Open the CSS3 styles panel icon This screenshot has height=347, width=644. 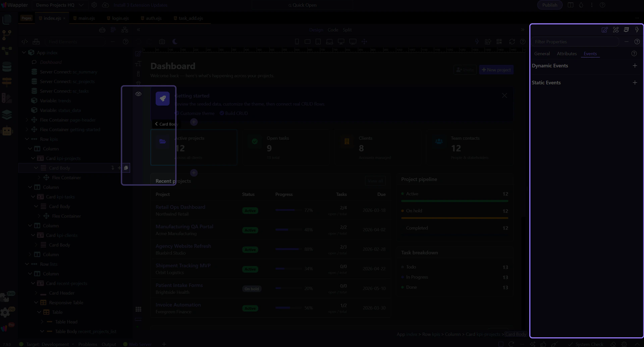coord(626,30)
